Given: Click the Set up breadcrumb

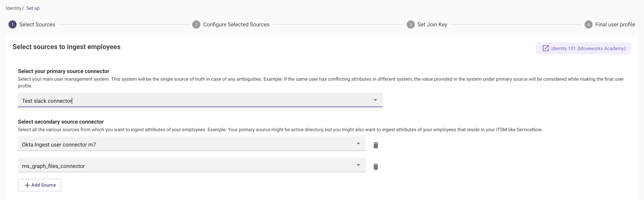Looking at the screenshot, I should [33, 8].
